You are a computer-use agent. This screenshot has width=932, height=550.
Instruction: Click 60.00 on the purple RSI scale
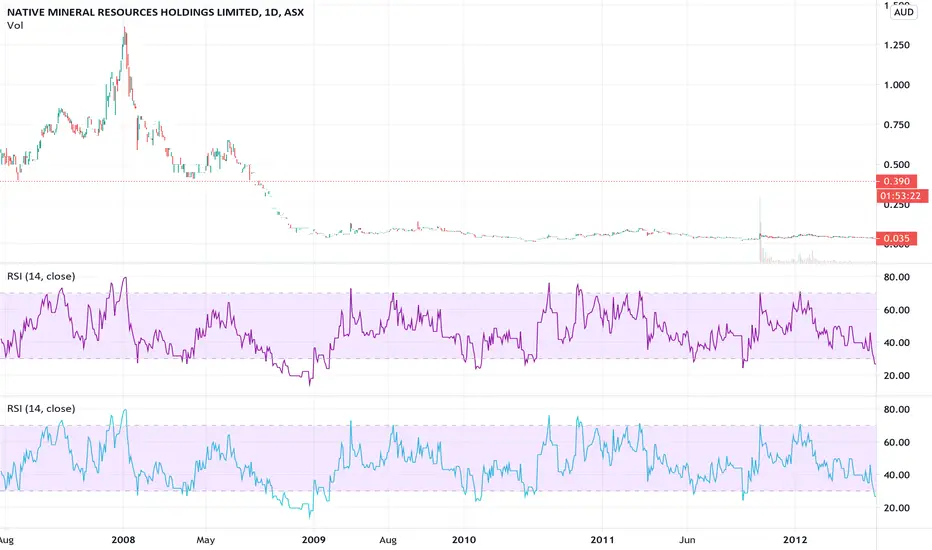click(x=896, y=310)
